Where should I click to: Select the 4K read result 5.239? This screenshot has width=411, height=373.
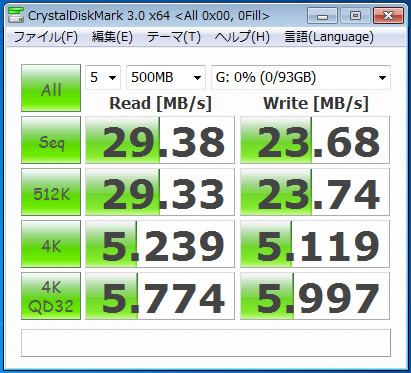pos(160,244)
